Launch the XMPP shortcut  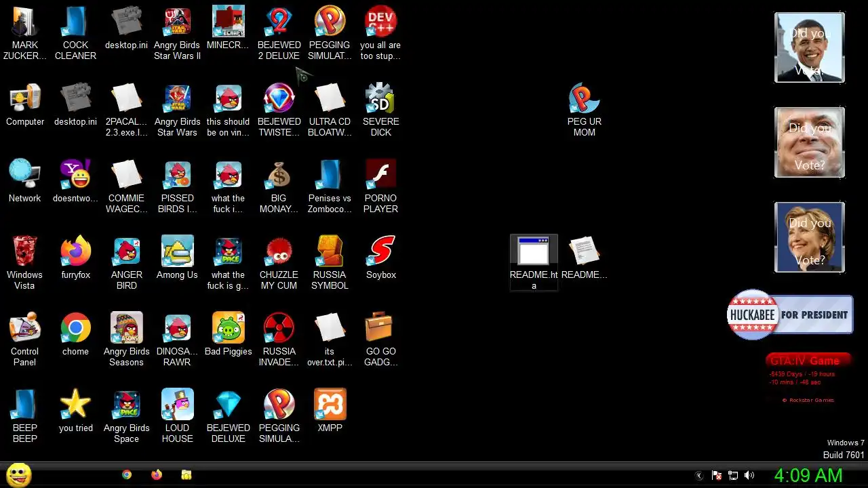pyautogui.click(x=330, y=411)
